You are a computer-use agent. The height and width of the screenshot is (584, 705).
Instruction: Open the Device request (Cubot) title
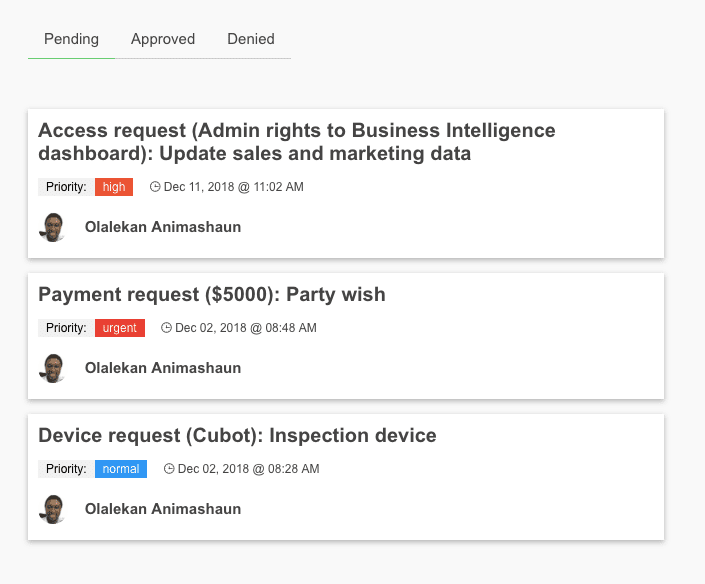click(237, 435)
